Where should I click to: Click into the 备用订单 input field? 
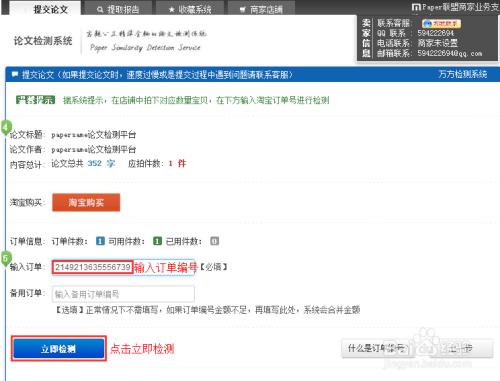coord(123,294)
